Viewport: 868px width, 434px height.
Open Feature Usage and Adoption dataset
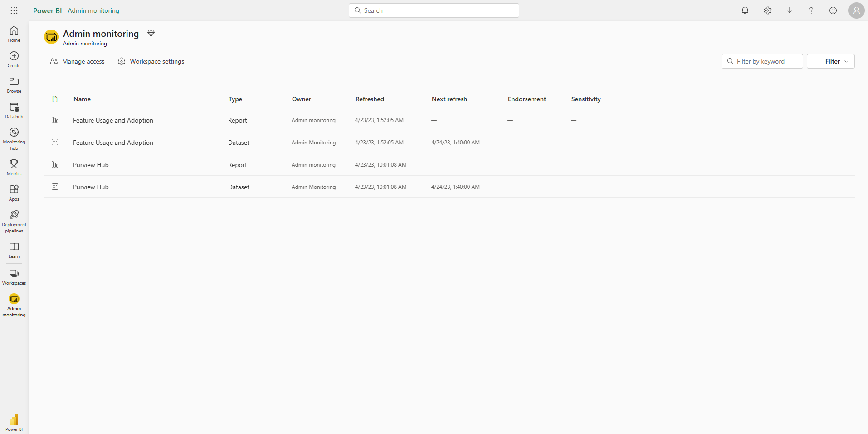point(113,143)
